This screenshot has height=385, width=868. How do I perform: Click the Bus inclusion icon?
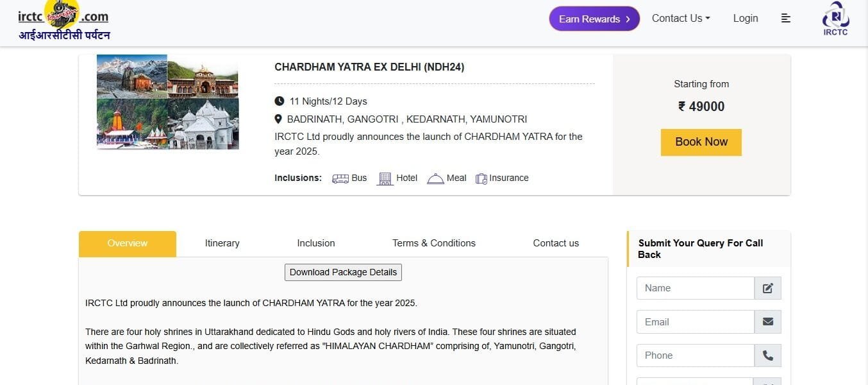[340, 178]
